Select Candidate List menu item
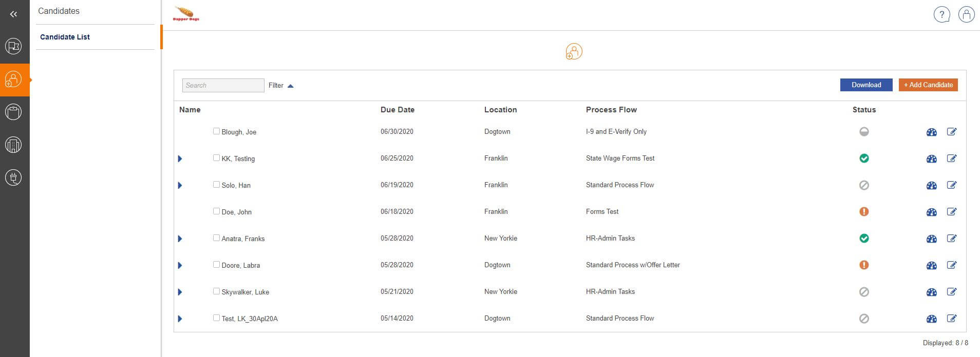Viewport: 980px width, 357px height. click(65, 37)
